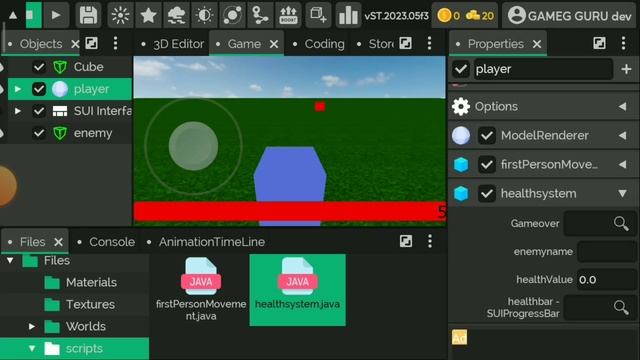The width and height of the screenshot is (640, 360).
Task: Toggle the SUI Interface checkbox
Action: coord(39,111)
